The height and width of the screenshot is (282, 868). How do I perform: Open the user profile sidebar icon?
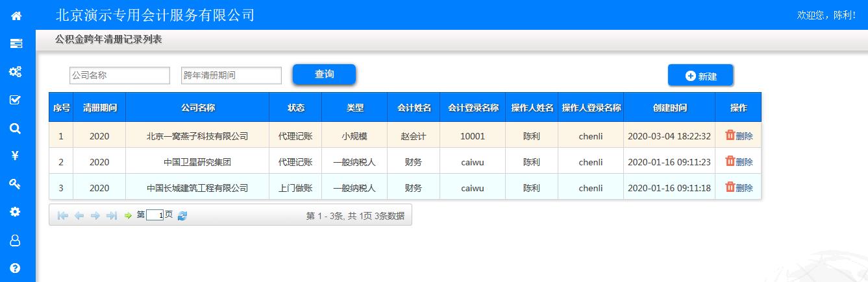point(16,240)
